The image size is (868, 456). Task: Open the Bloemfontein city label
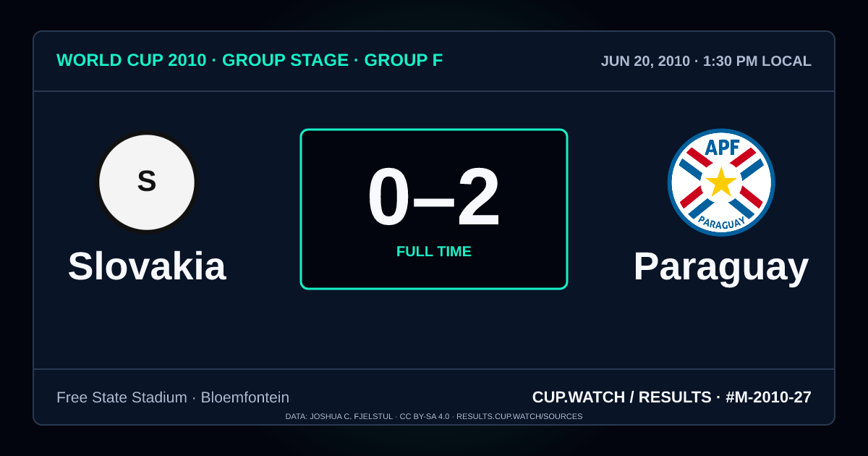245,397
